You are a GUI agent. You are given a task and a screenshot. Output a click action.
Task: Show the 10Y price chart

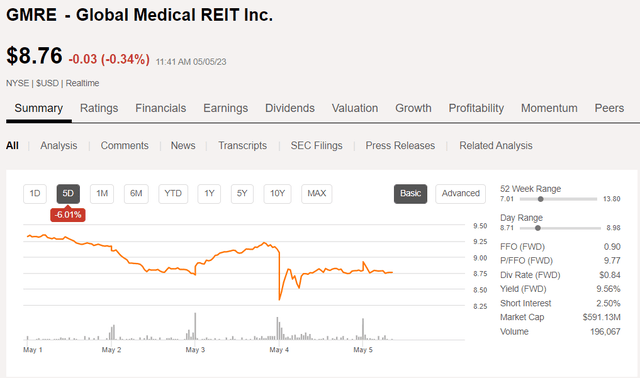pos(278,193)
